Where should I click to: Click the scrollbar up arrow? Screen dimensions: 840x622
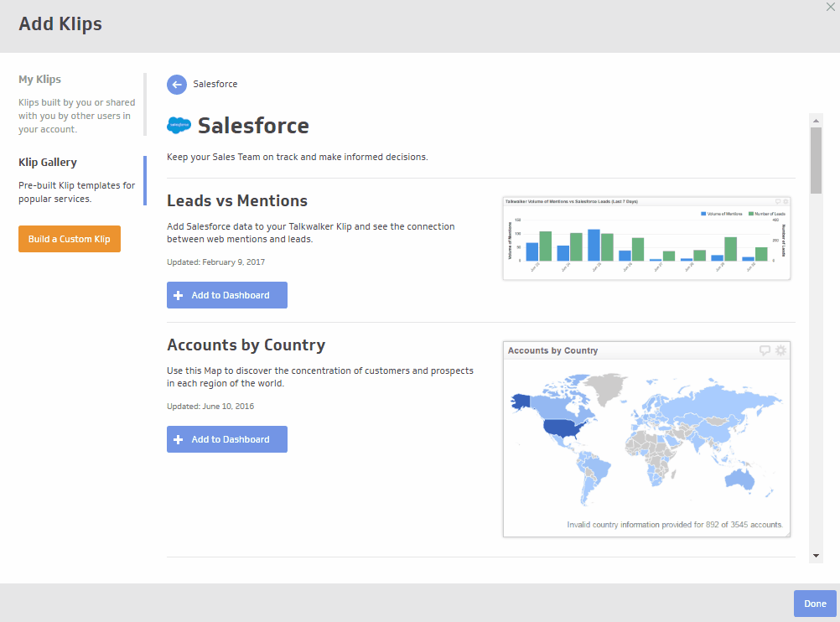[816, 121]
